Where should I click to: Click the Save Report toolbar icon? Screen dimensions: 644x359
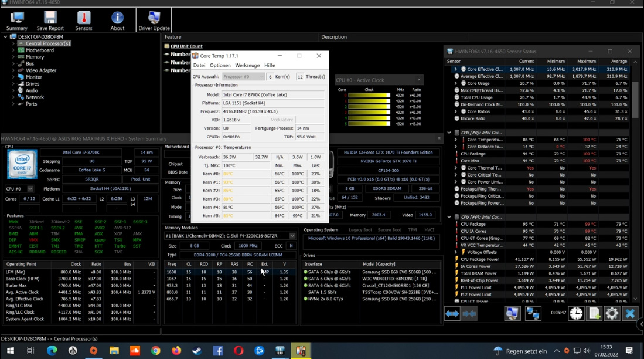click(50, 21)
